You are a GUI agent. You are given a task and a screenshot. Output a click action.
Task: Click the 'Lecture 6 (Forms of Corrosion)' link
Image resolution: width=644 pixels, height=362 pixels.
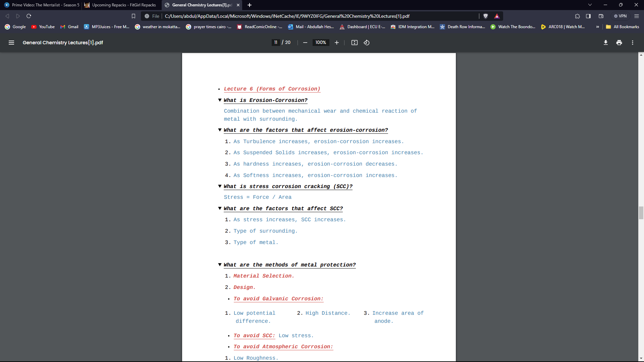[272, 89]
